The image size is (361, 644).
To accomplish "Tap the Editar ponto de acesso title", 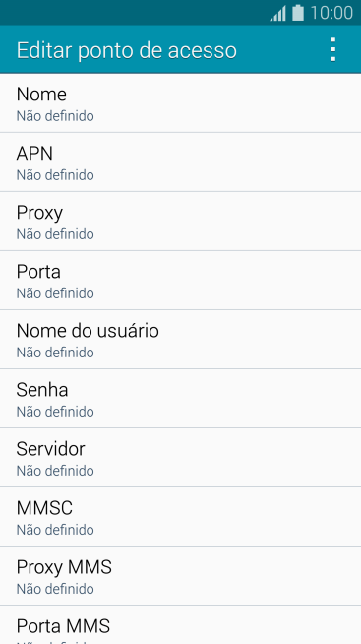I will pos(126,50).
